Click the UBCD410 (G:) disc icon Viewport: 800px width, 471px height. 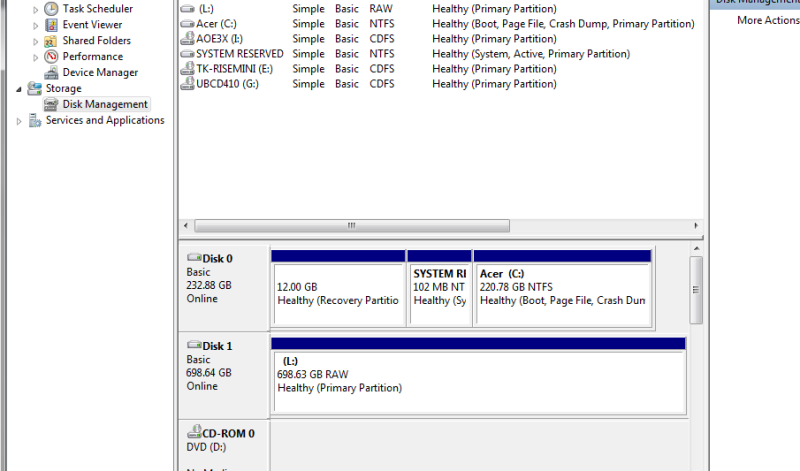tap(188, 83)
